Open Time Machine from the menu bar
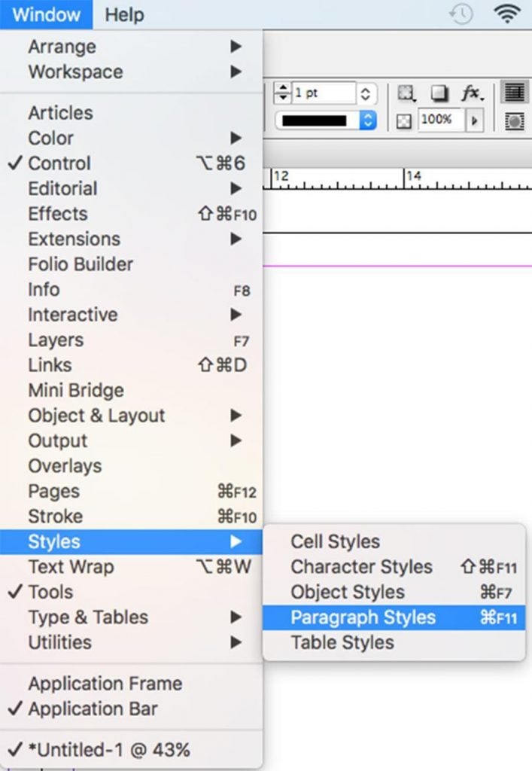 point(459,13)
